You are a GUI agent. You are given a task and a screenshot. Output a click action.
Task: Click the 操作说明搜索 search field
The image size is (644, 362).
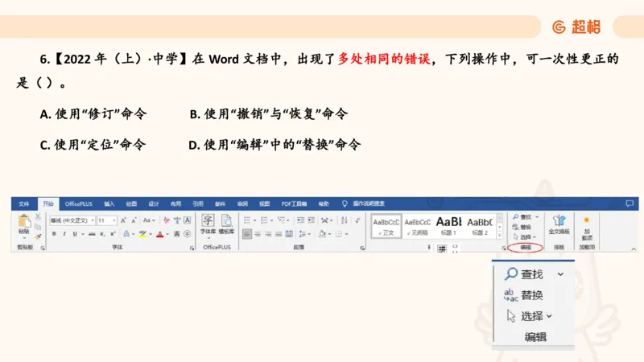(x=369, y=204)
